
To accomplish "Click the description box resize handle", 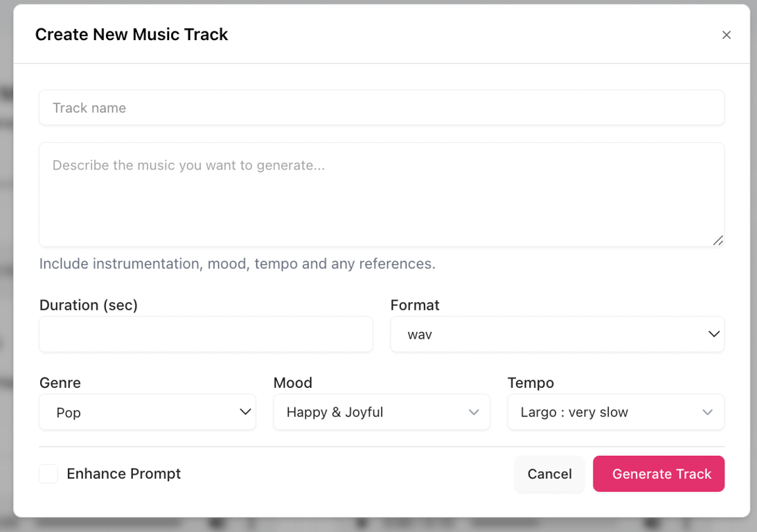I will pos(718,240).
